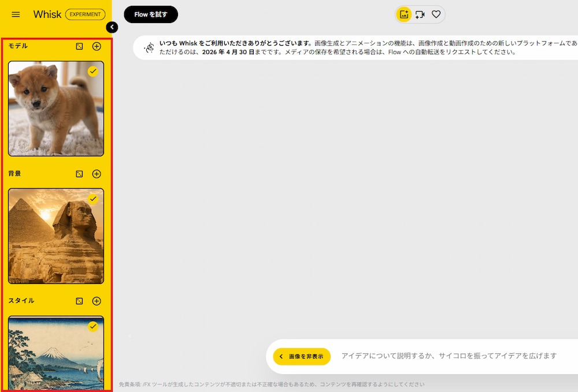Switch to the animation video mode icon
Screen dimensions: 578x392
420,14
